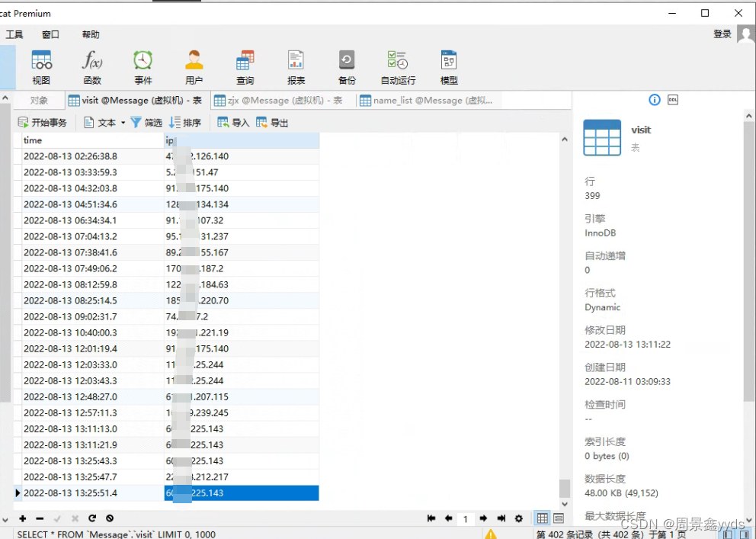Click the apply changes checkmark icon
The height and width of the screenshot is (539, 756).
(57, 518)
